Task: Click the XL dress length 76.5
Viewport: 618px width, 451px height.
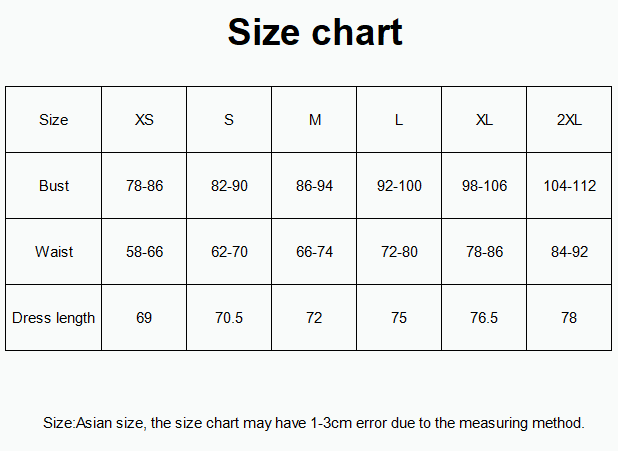Action: 484,318
